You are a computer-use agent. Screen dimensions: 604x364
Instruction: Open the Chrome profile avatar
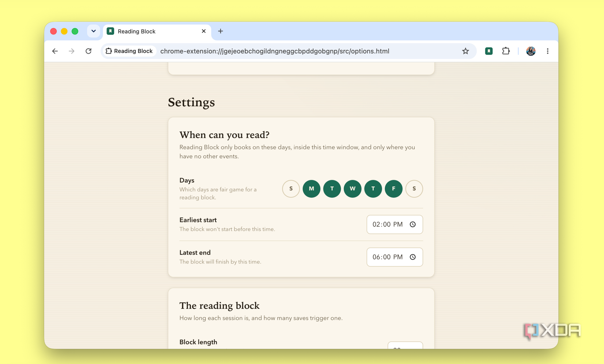click(x=531, y=51)
